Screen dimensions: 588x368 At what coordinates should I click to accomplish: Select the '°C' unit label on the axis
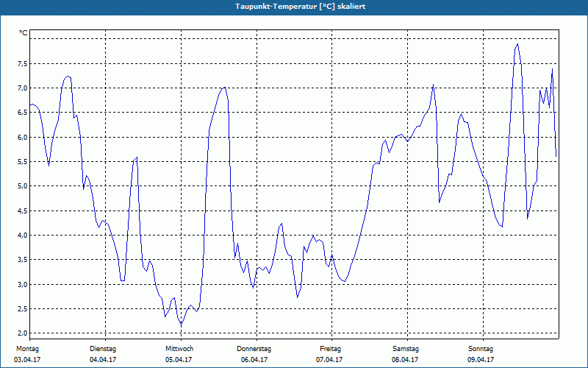[24, 33]
